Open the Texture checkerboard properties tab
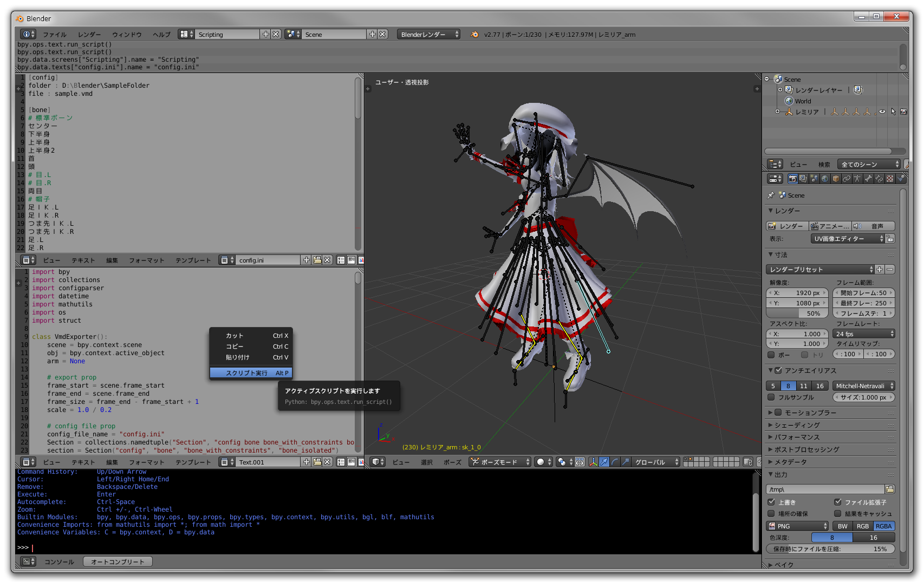 click(x=890, y=179)
